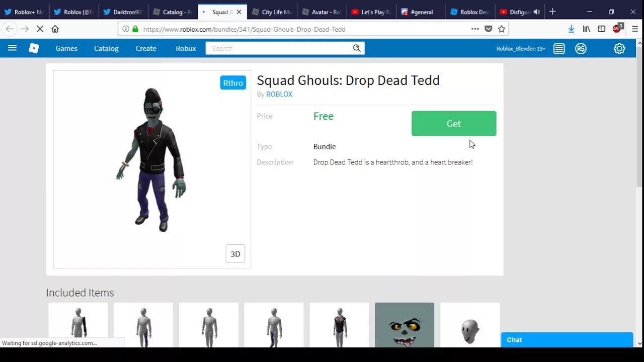Open the ROBLOX creator link
Viewport: 644px width, 362px height.
point(279,94)
